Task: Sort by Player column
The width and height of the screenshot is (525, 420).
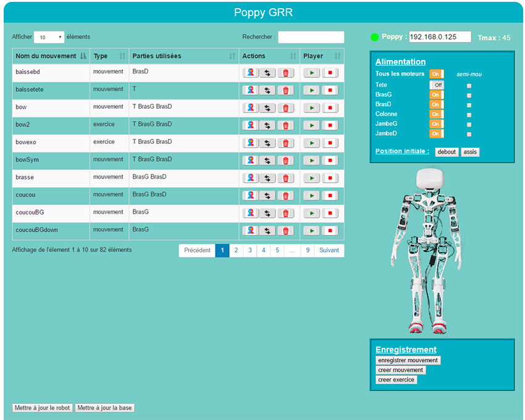Action: point(322,56)
